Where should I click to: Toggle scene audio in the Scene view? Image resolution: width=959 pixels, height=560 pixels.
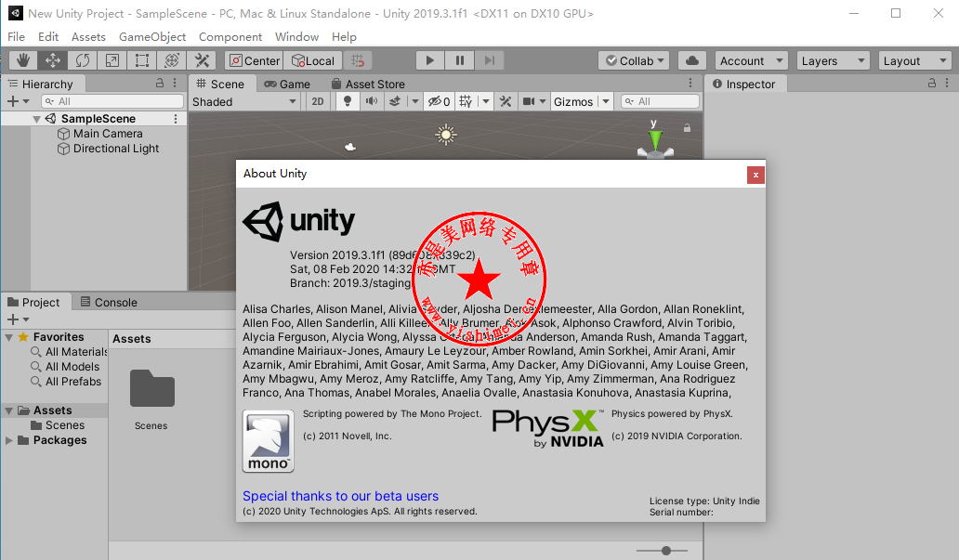click(372, 101)
